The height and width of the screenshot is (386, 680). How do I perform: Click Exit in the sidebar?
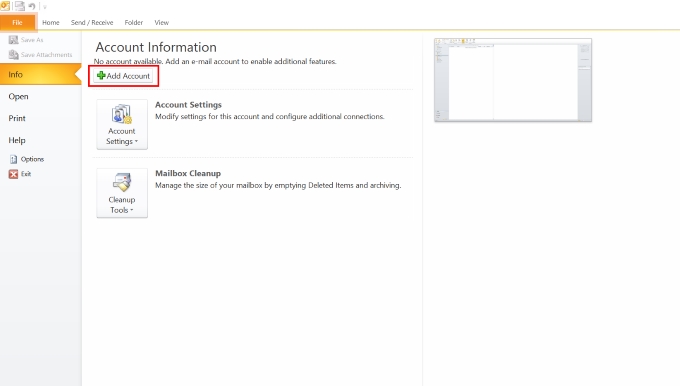click(x=20, y=174)
